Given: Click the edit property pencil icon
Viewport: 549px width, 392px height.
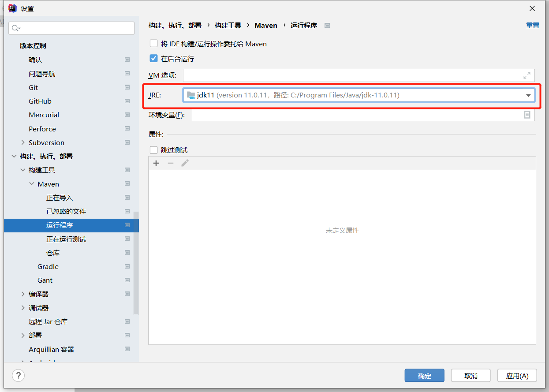Looking at the screenshot, I should (185, 163).
